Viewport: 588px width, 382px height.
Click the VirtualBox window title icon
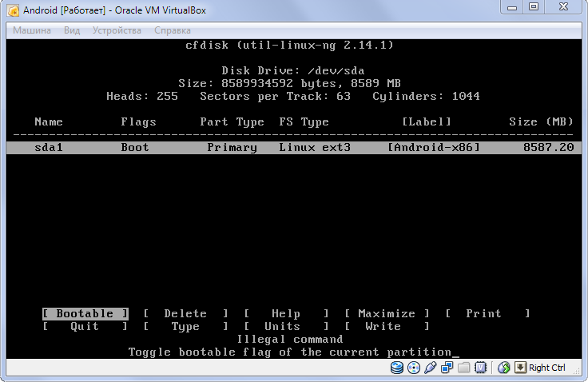pos(13,11)
